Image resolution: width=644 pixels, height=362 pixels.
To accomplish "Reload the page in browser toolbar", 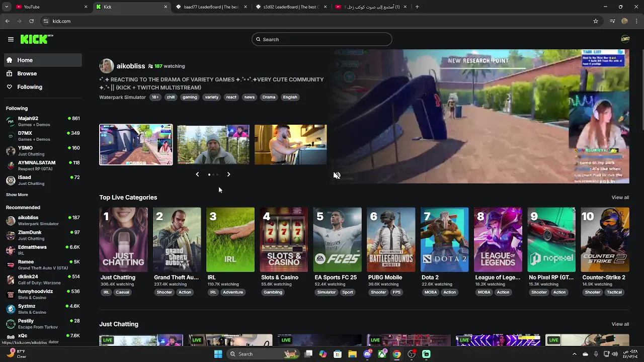I will [31, 21].
